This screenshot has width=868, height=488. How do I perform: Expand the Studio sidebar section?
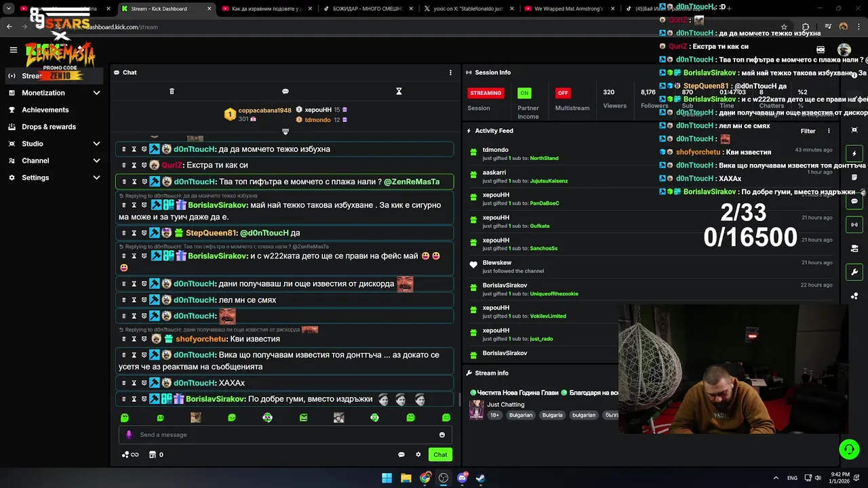tap(54, 144)
